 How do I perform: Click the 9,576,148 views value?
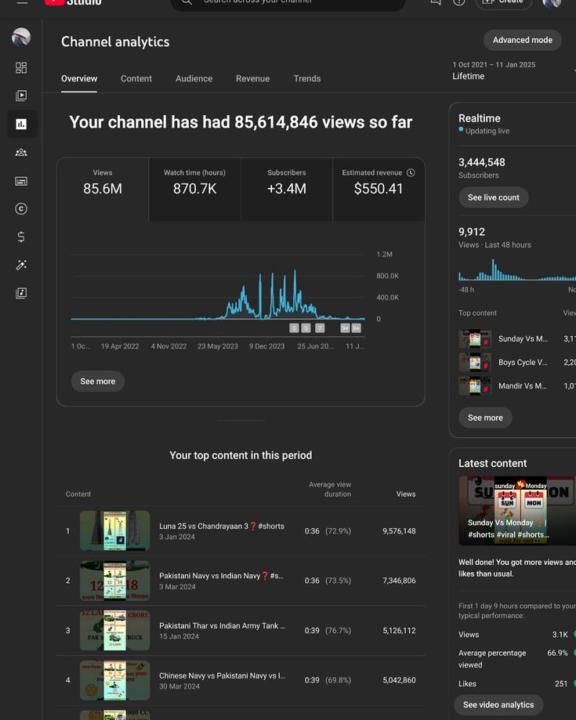tap(399, 531)
